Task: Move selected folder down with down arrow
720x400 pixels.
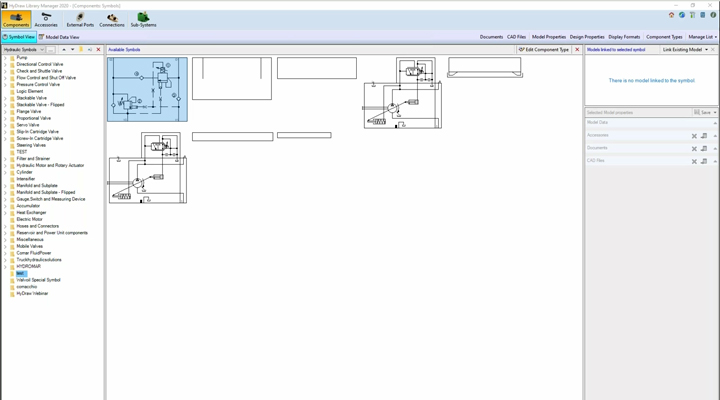Action: (73, 50)
